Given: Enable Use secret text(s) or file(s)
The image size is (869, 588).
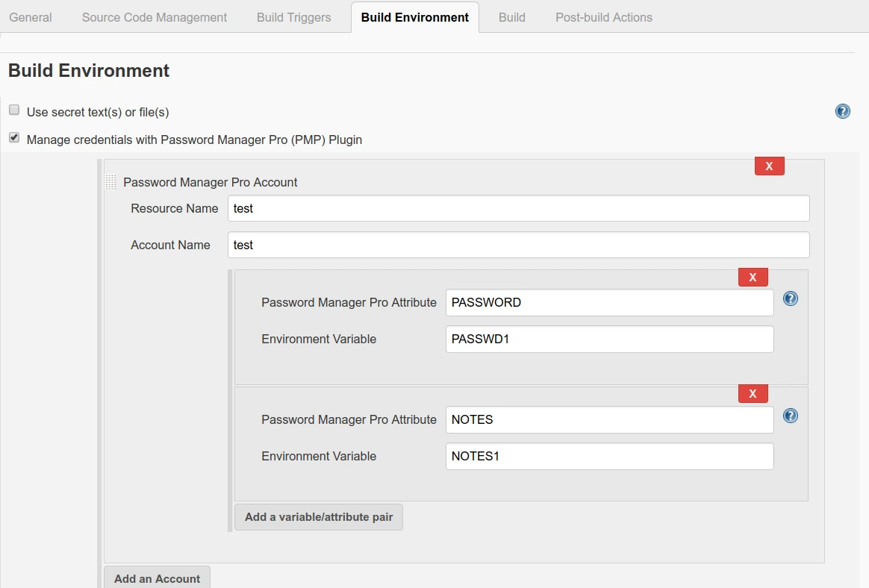Looking at the screenshot, I should (x=13, y=109).
